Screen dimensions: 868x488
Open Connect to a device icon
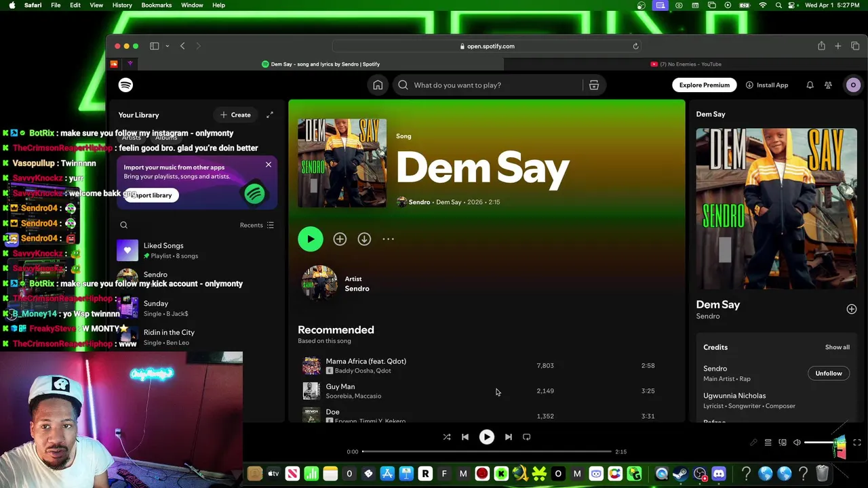(783, 443)
